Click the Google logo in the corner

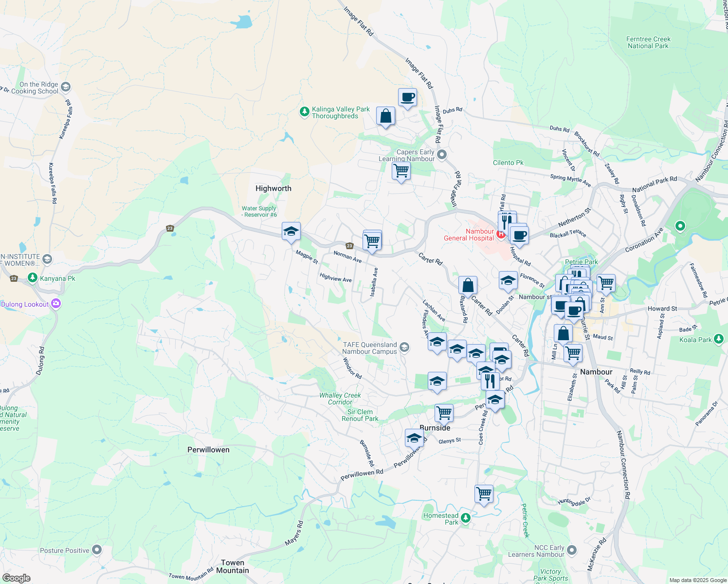16,578
